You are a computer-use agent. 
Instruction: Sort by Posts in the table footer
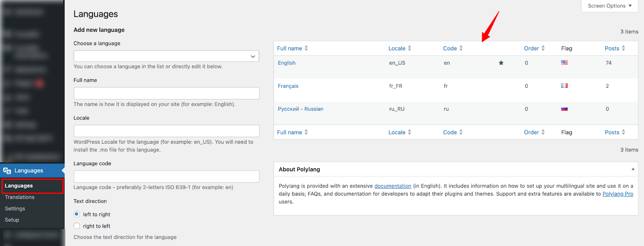pos(615,132)
